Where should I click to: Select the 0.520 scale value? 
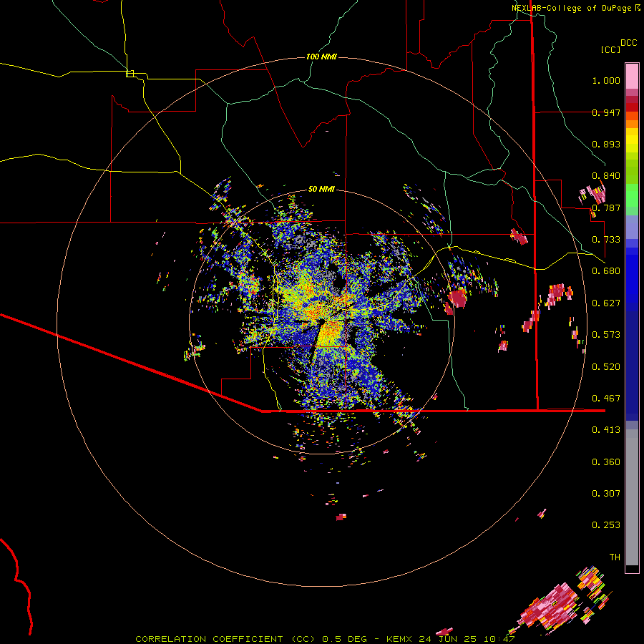point(606,367)
